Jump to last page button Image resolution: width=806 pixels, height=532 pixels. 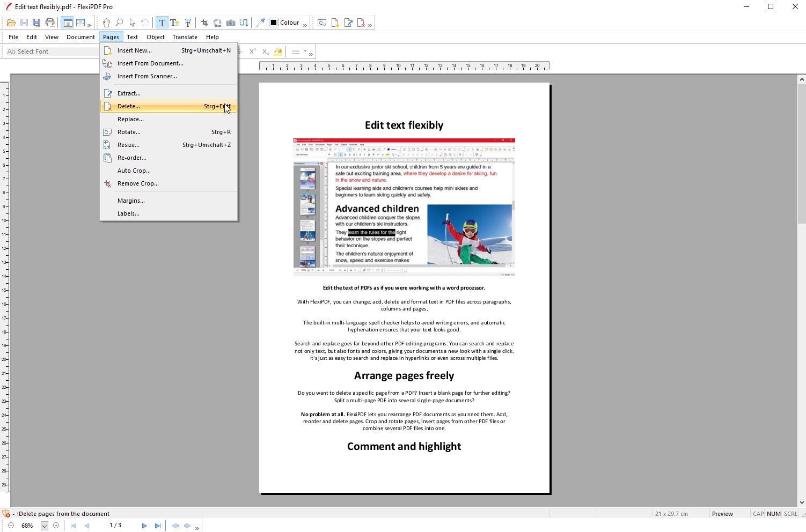pos(157,526)
